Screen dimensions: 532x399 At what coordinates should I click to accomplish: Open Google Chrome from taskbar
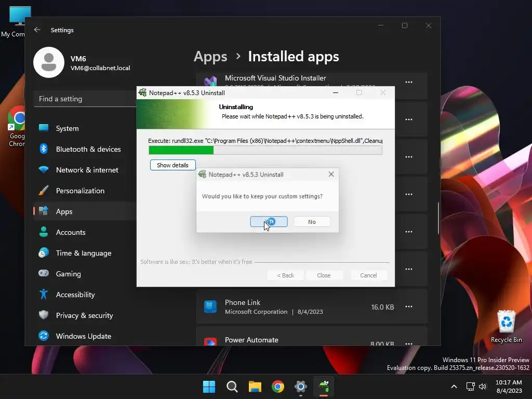(278, 387)
